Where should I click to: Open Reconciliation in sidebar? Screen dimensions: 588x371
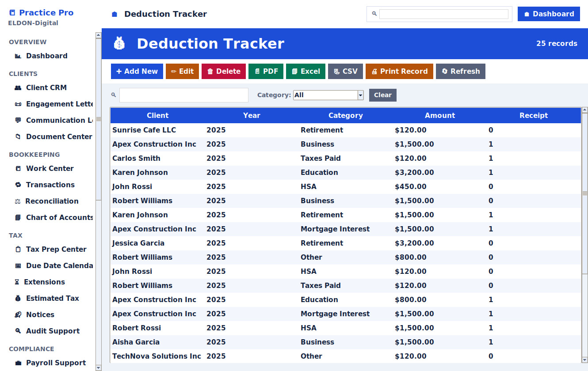tap(52, 201)
